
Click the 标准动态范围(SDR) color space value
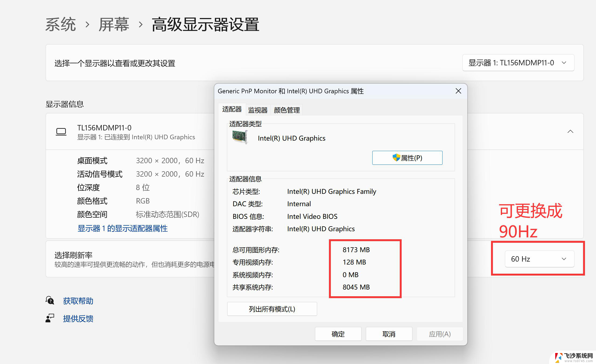(167, 214)
